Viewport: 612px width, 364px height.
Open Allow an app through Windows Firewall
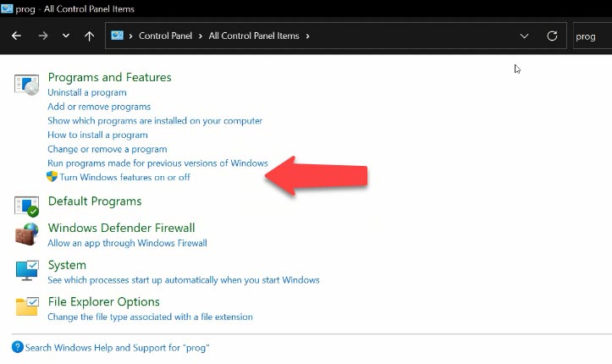127,243
